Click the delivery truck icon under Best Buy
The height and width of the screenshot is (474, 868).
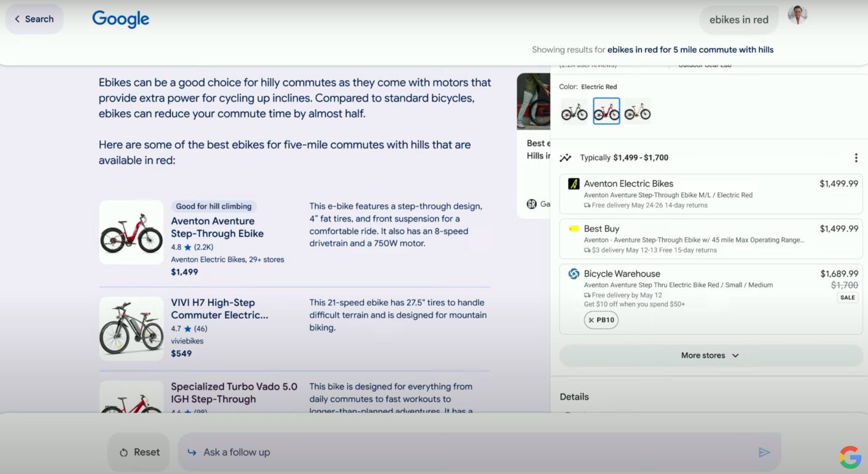point(587,251)
